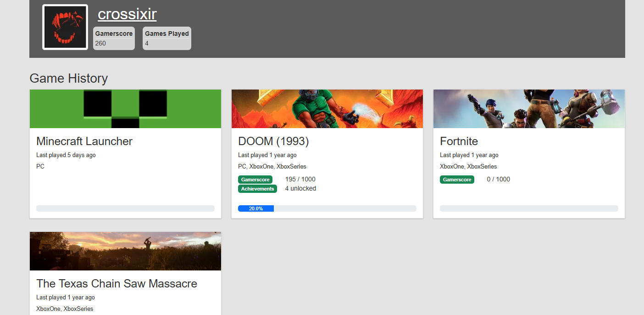Click the Gamerscore badge on DOOM card
Screen dimensions: 644x315
[x=255, y=180]
